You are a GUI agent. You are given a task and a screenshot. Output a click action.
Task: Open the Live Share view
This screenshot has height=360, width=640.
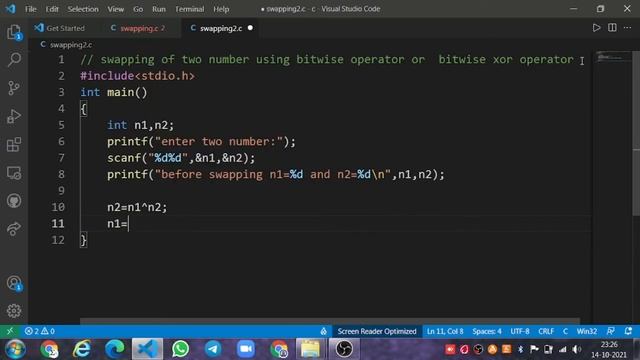[x=14, y=229]
